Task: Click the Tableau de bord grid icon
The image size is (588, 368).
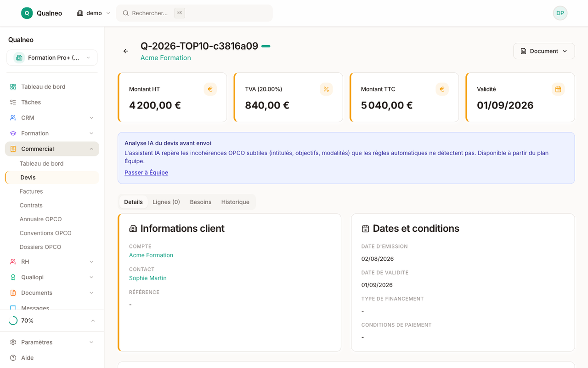Action: 13,86
